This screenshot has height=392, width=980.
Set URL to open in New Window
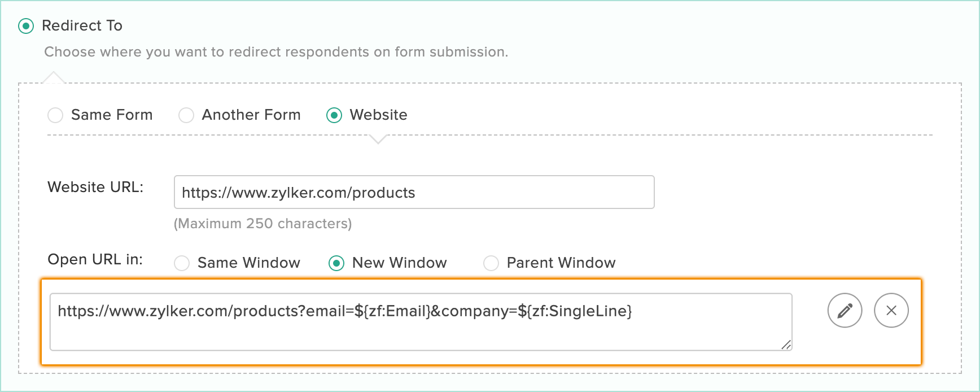click(x=336, y=263)
